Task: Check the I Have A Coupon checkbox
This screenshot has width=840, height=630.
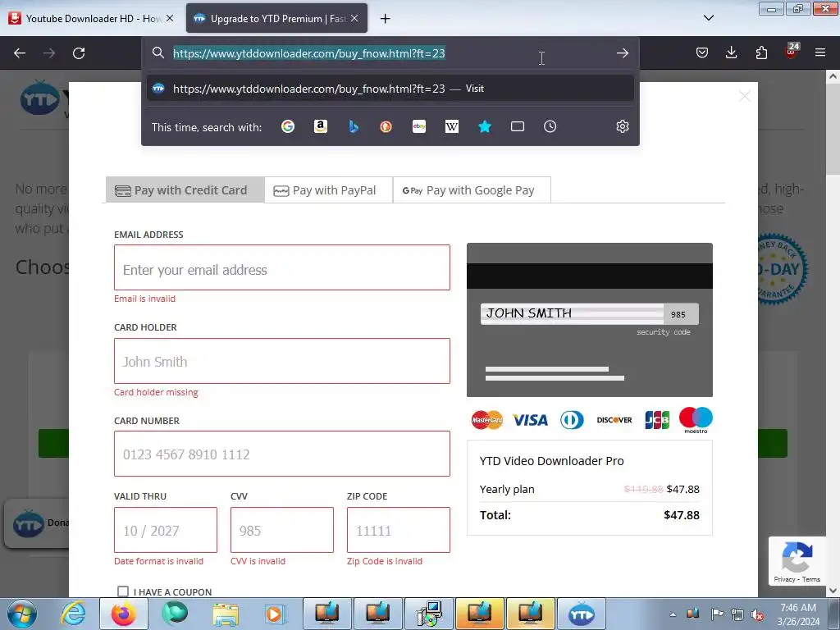Action: coord(123,591)
